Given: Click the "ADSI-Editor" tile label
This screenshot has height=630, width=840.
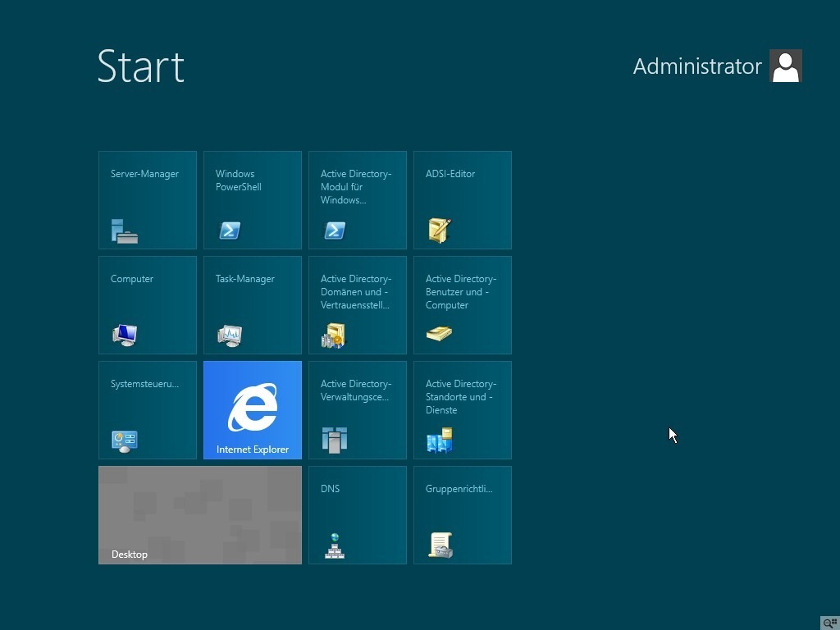Looking at the screenshot, I should click(x=450, y=174).
